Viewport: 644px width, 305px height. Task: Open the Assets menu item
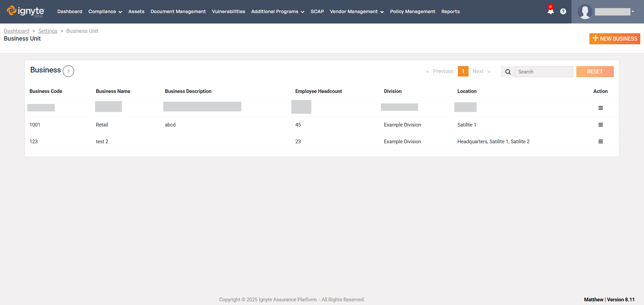(137, 11)
